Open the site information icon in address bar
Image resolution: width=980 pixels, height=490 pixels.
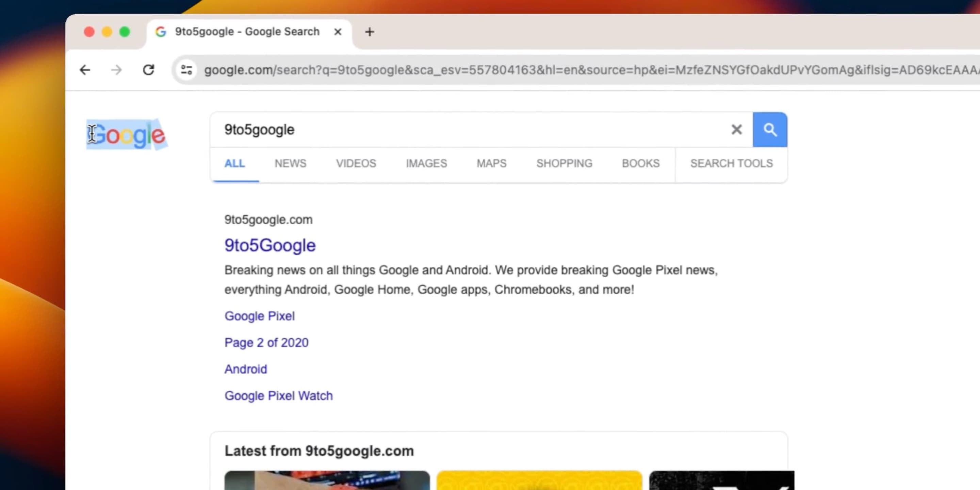pos(186,70)
